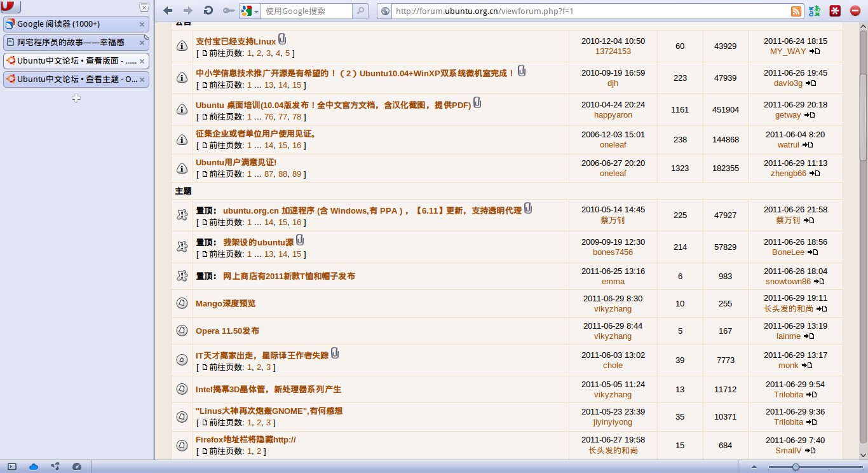Click sticky icon of 我架设的ubuntu源 row
This screenshot has width=868, height=473.
[182, 247]
